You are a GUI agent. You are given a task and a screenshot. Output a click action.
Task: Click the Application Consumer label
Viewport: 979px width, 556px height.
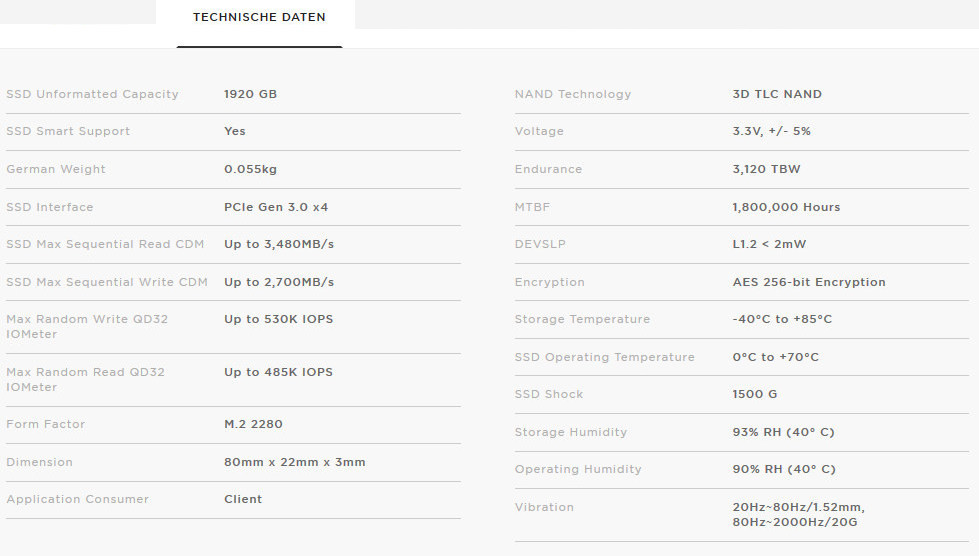(77, 499)
